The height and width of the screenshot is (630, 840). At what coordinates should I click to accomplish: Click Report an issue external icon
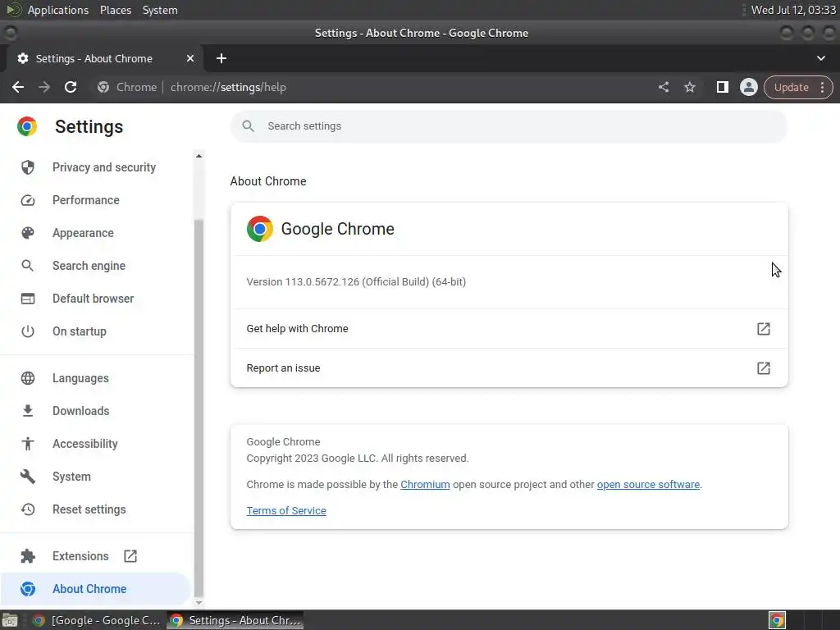pos(764,368)
